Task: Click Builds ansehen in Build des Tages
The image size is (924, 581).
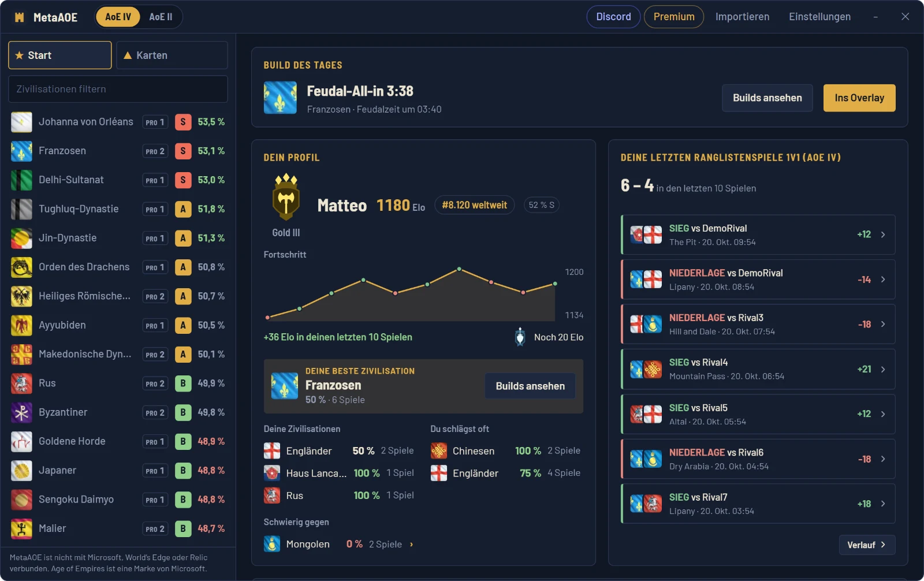Action: [767, 98]
